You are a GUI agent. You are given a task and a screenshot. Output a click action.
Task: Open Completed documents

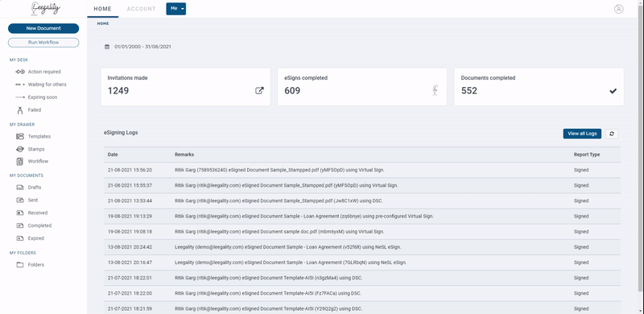pos(39,225)
